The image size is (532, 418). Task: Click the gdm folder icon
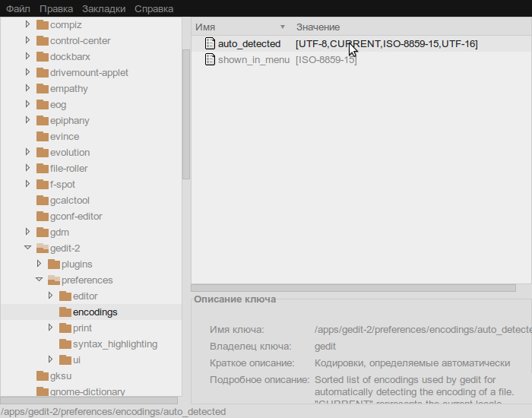click(x=43, y=232)
